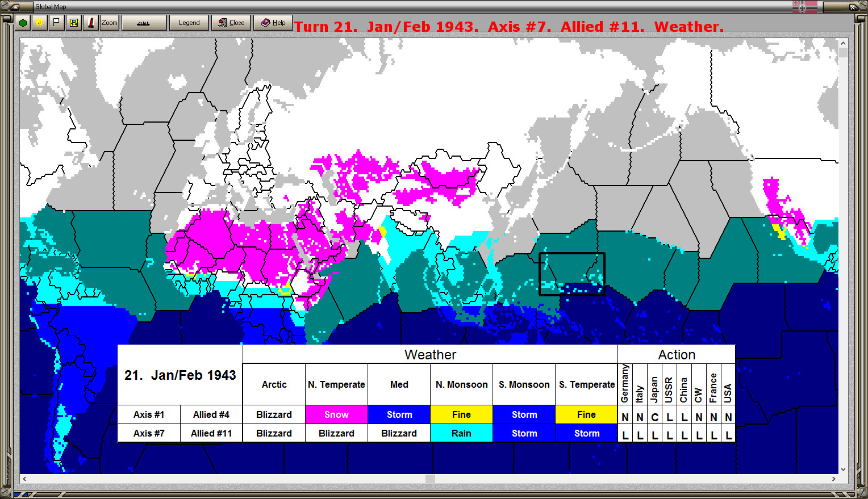Click the 'N. Temperate' column header

pyautogui.click(x=336, y=384)
